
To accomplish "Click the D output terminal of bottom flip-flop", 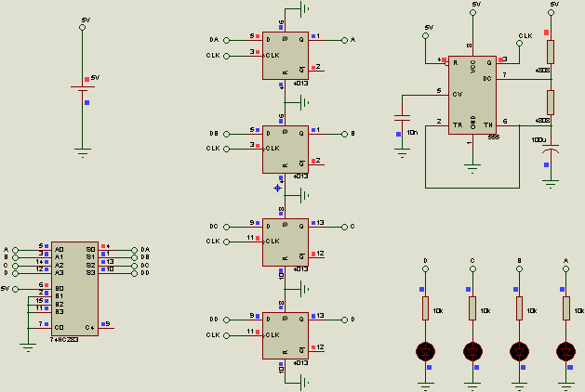I will (344, 320).
